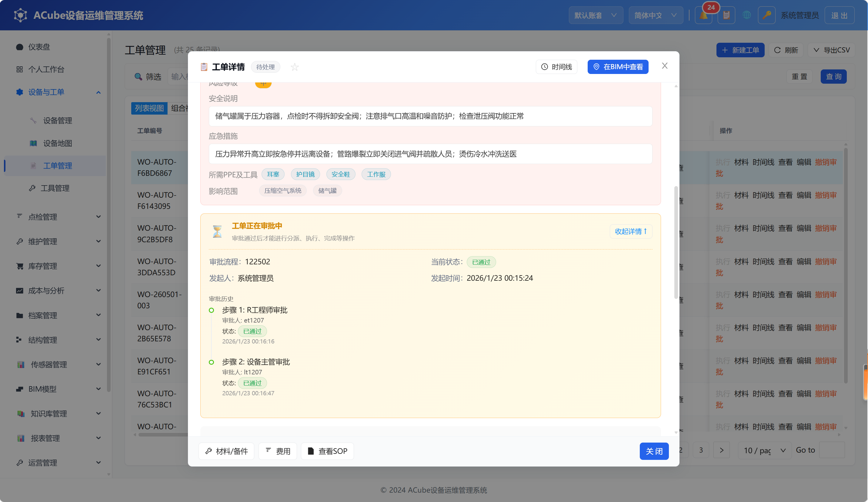Open the clipboard icon in top bar
The width and height of the screenshot is (868, 502).
[x=726, y=15]
